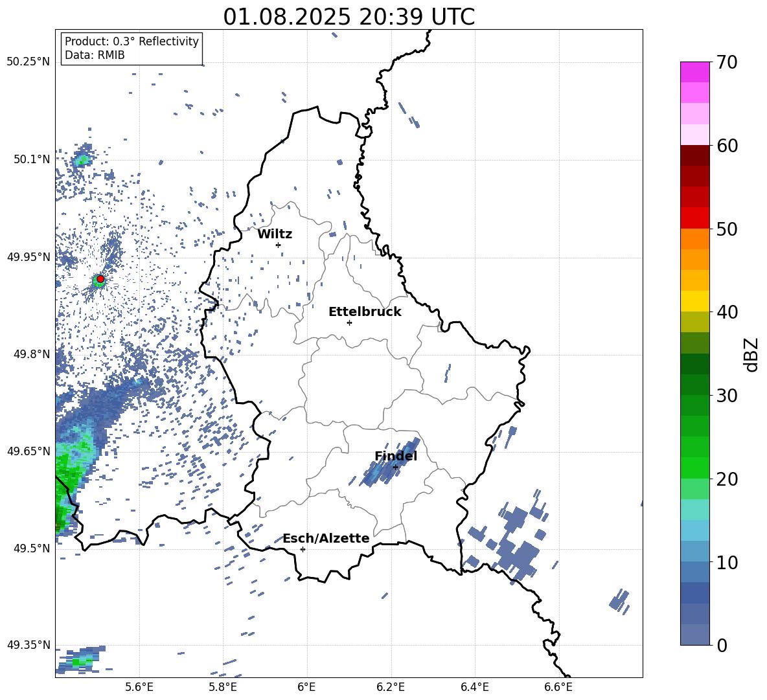767x700 pixels.
Task: Click the 'Data: RMIB' text
Action: click(x=95, y=55)
